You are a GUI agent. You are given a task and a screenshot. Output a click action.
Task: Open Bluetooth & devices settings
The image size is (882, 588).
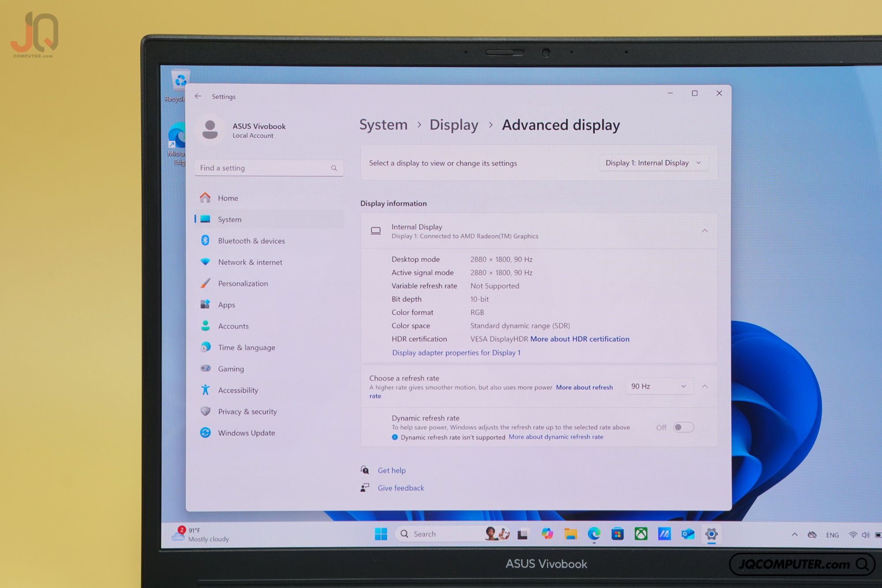point(269,241)
